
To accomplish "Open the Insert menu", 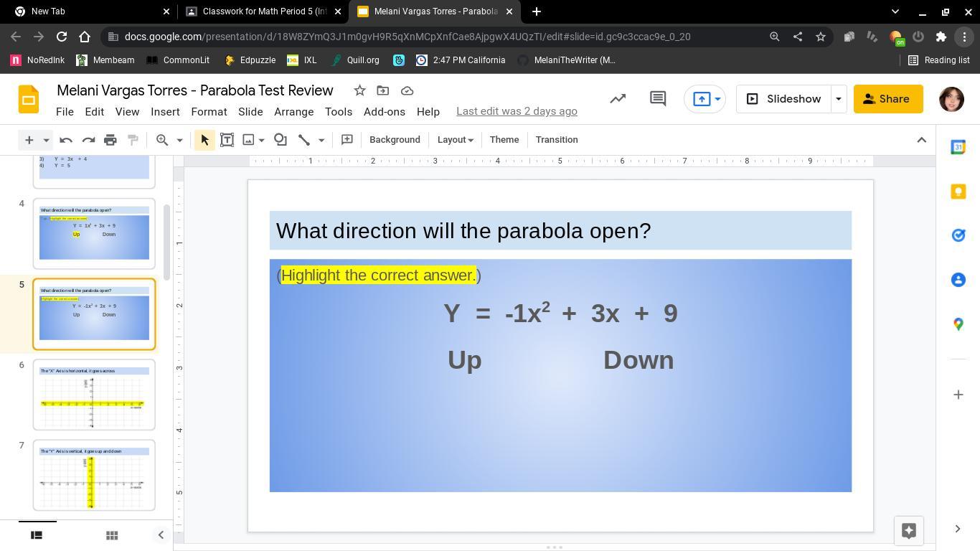I will click(x=165, y=112).
